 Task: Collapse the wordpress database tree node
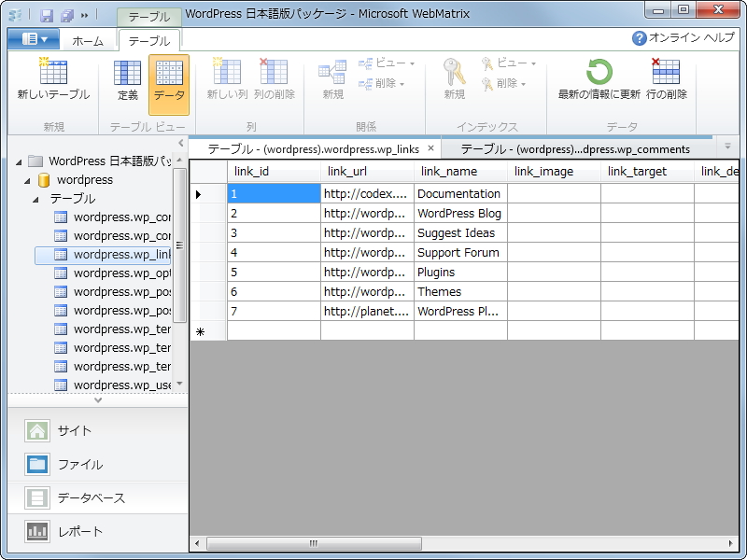[26, 179]
